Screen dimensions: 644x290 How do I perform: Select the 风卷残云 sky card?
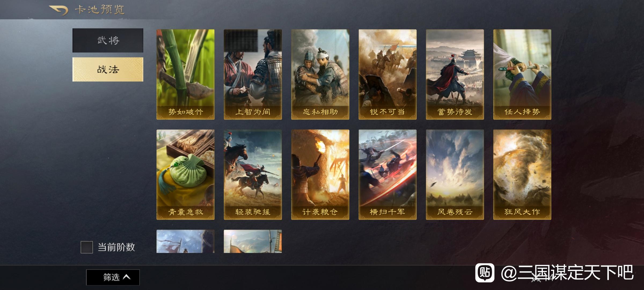point(455,175)
